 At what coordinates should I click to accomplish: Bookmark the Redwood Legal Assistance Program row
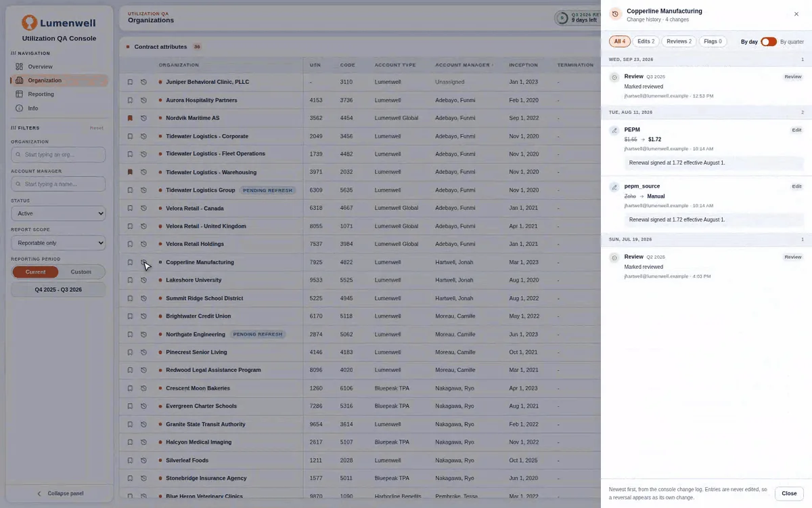[130, 370]
